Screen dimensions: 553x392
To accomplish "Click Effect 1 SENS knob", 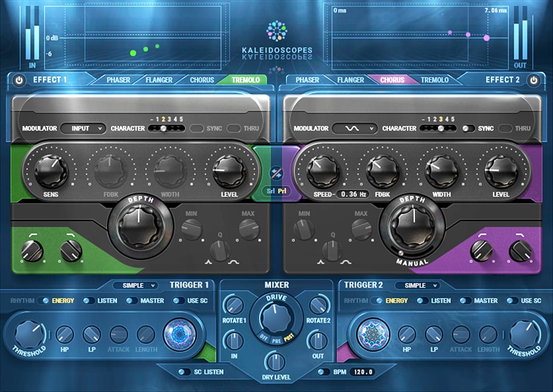I will [51, 171].
